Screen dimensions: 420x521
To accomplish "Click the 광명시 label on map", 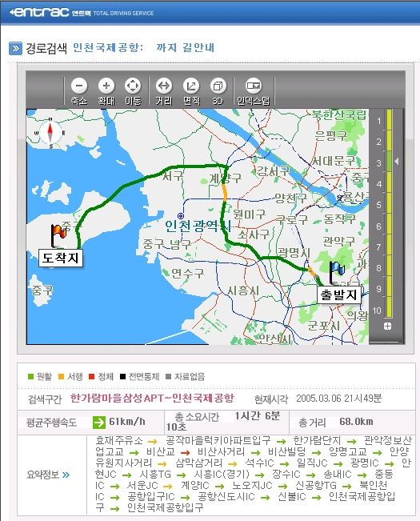I will click(x=294, y=253).
